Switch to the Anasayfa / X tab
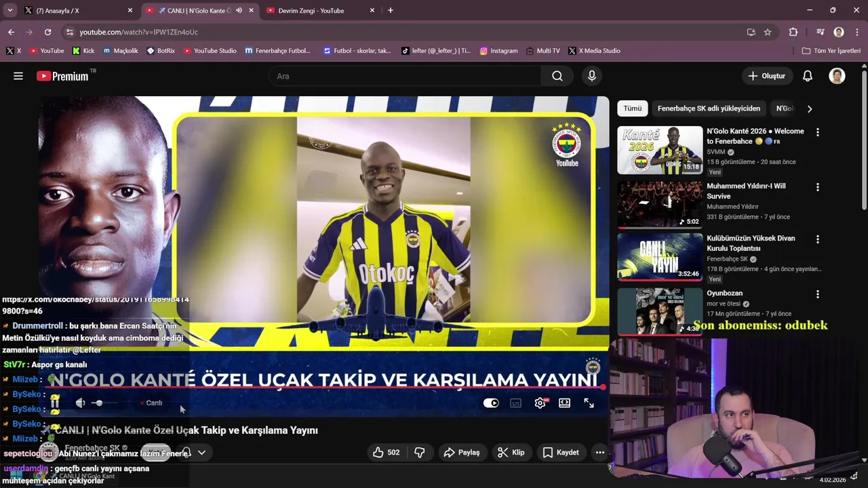 78,10
